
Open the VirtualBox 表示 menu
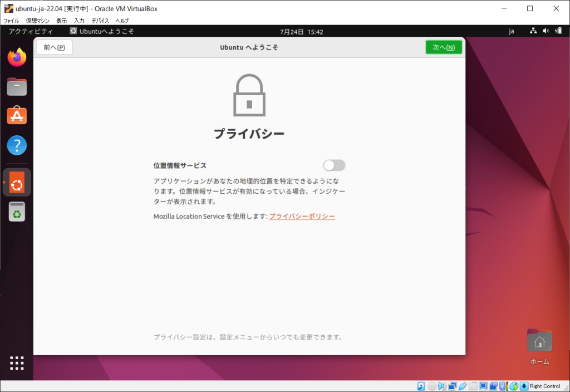tap(61, 21)
